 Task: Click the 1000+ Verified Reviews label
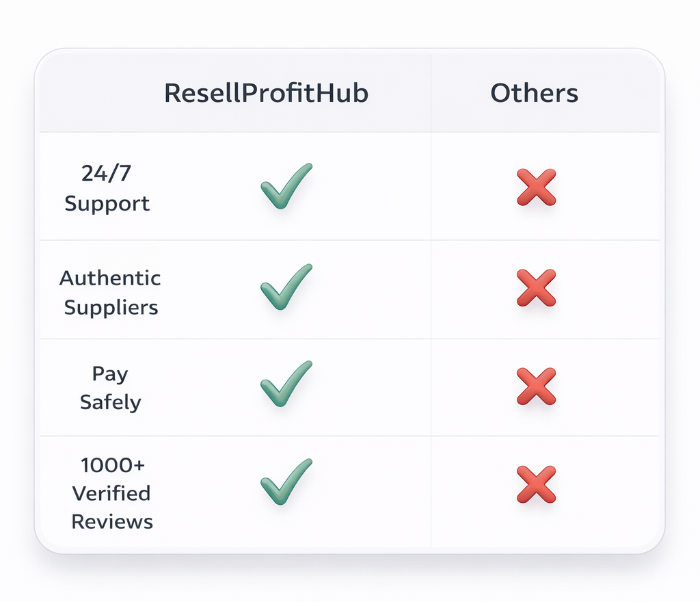point(112,493)
